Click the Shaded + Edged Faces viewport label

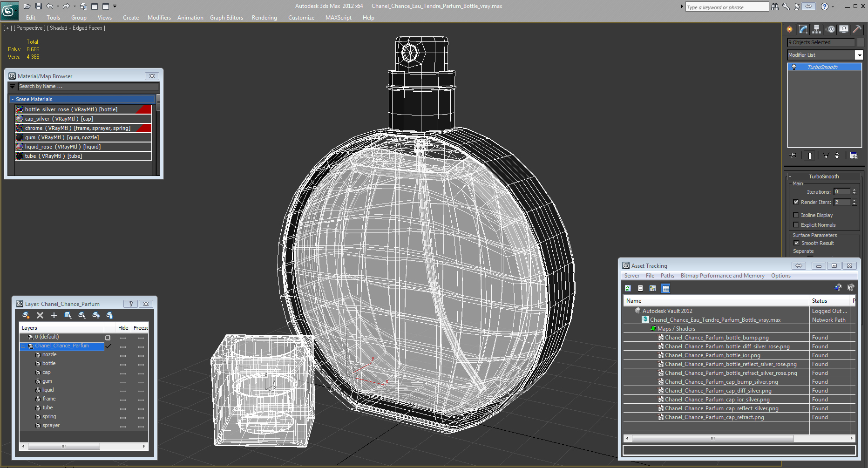76,28
